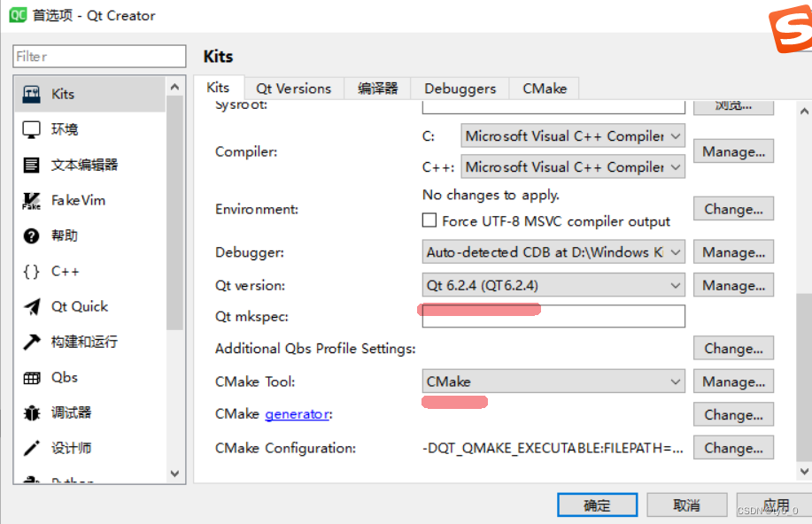Open the C compiler dropdown
The image size is (812, 524).
click(573, 136)
